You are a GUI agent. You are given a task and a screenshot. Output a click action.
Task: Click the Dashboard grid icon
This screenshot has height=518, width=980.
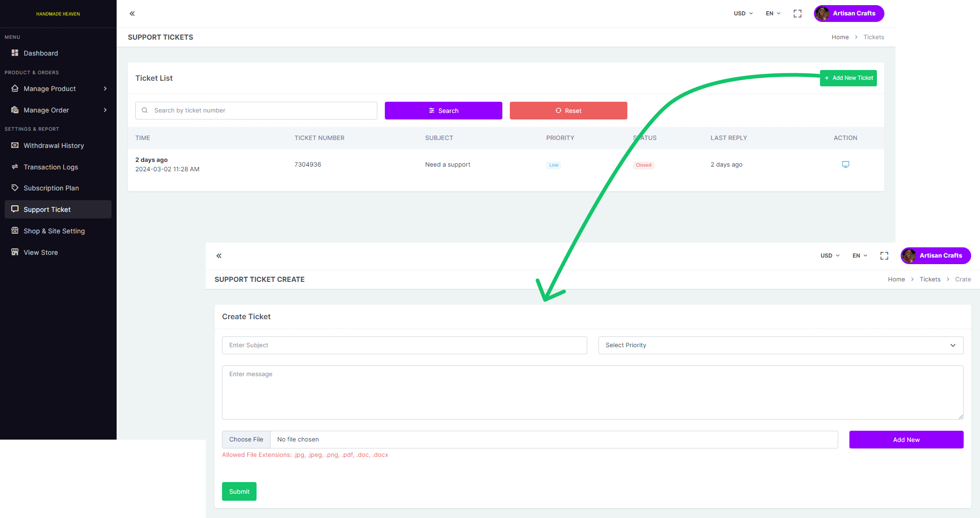click(x=15, y=53)
